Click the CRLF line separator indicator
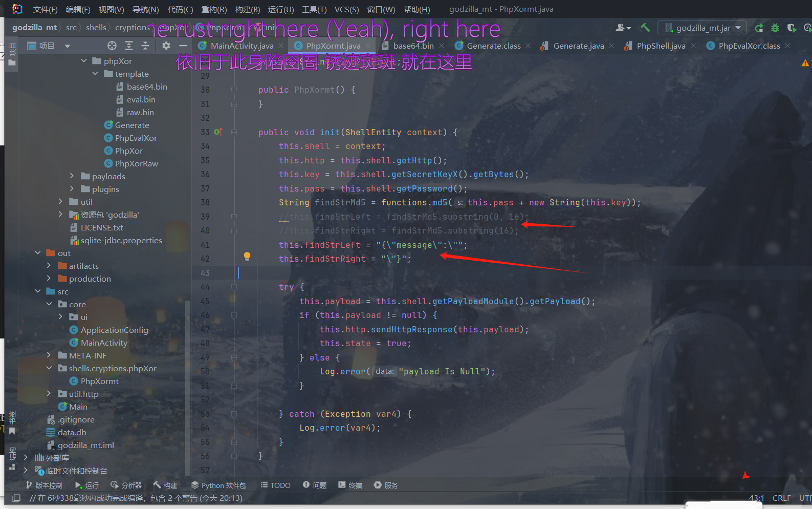This screenshot has width=812, height=509. click(x=781, y=498)
